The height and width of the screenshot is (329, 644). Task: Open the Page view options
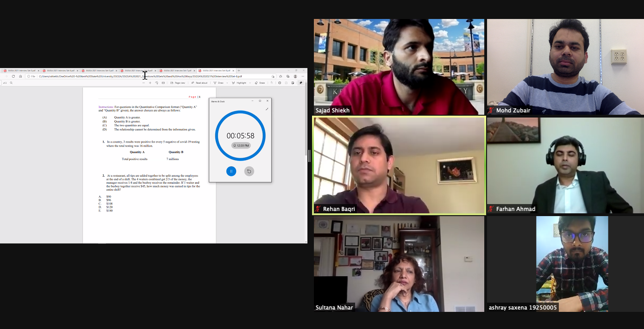[177, 83]
